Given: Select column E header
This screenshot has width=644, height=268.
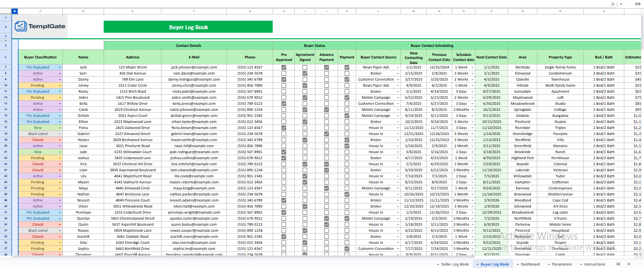Looking at the screenshot, I should pos(133,11).
